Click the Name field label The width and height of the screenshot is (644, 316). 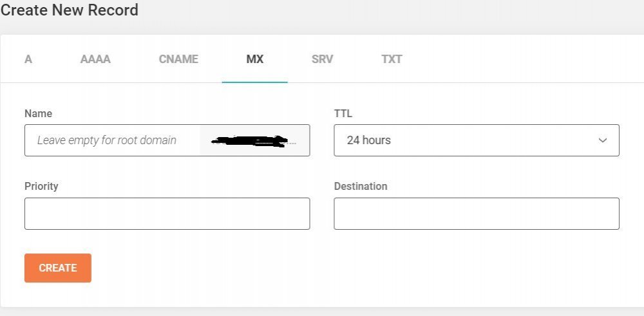(38, 113)
